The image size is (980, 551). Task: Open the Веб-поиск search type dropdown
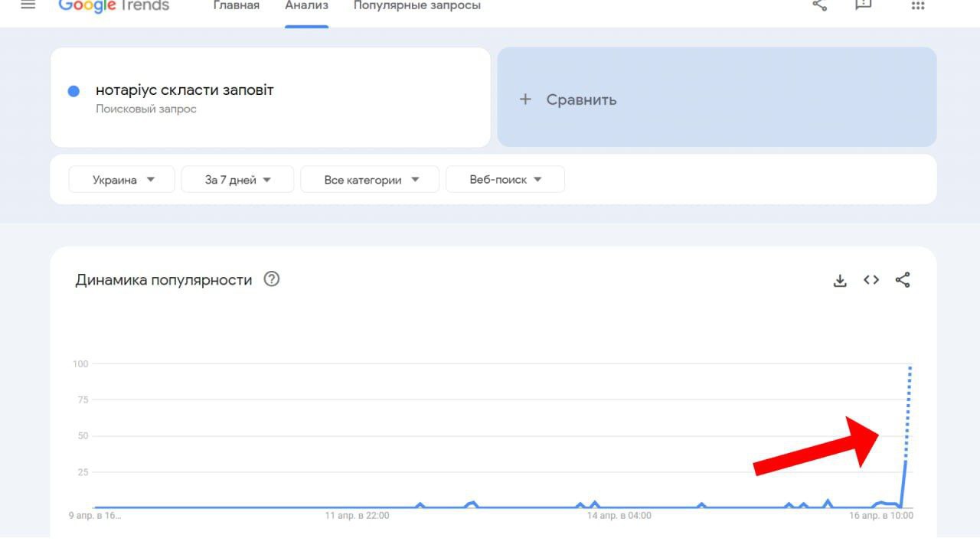click(x=505, y=180)
